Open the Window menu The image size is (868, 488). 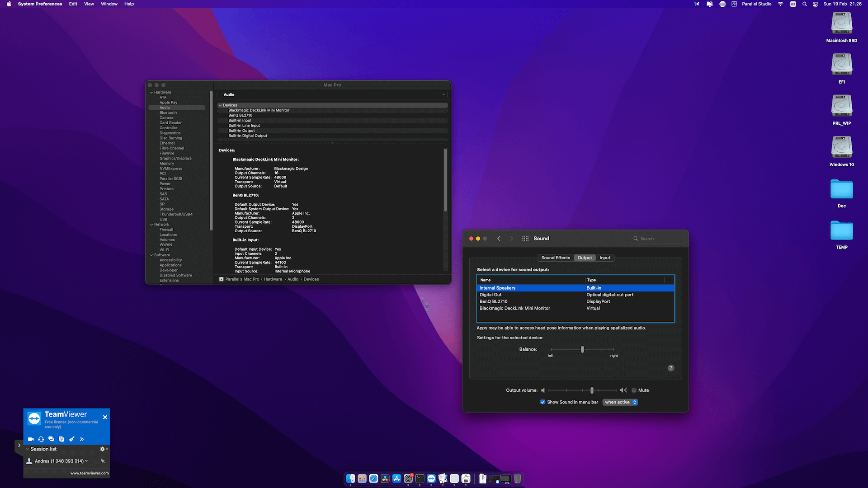pyautogui.click(x=109, y=4)
